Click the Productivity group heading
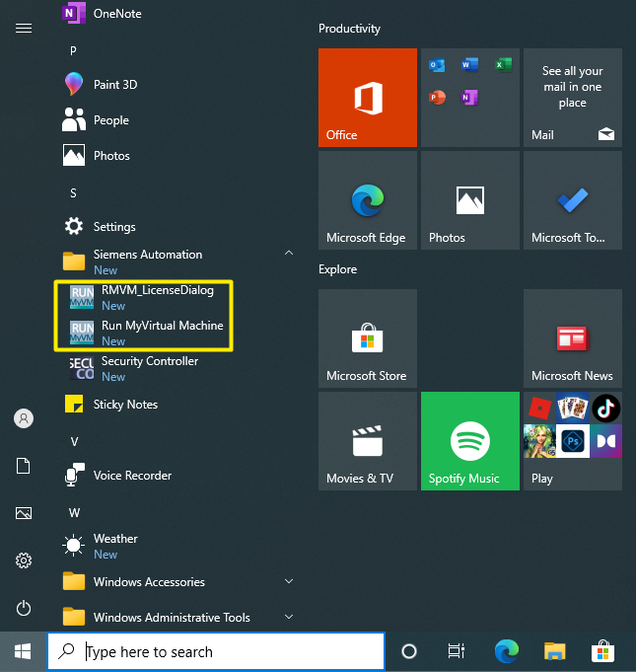Screen dimensions: 636x672 [349, 29]
